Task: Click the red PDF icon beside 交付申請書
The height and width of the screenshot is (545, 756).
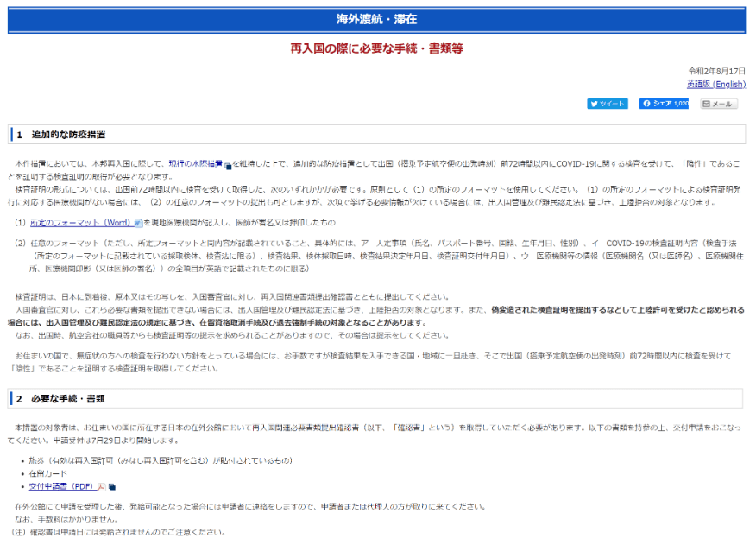Action: click(102, 487)
